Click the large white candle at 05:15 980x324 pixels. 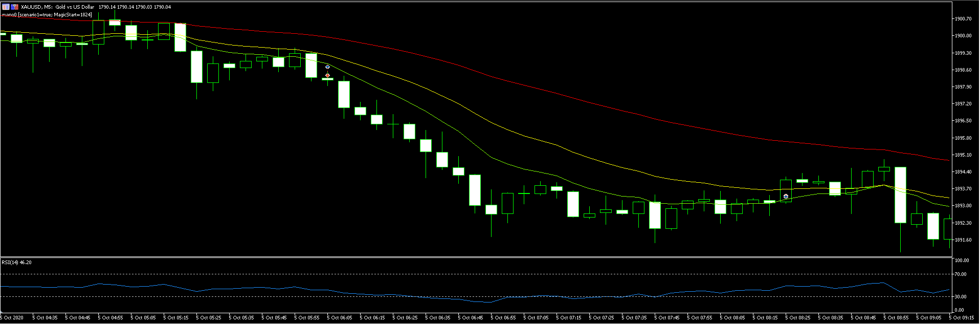180,37
